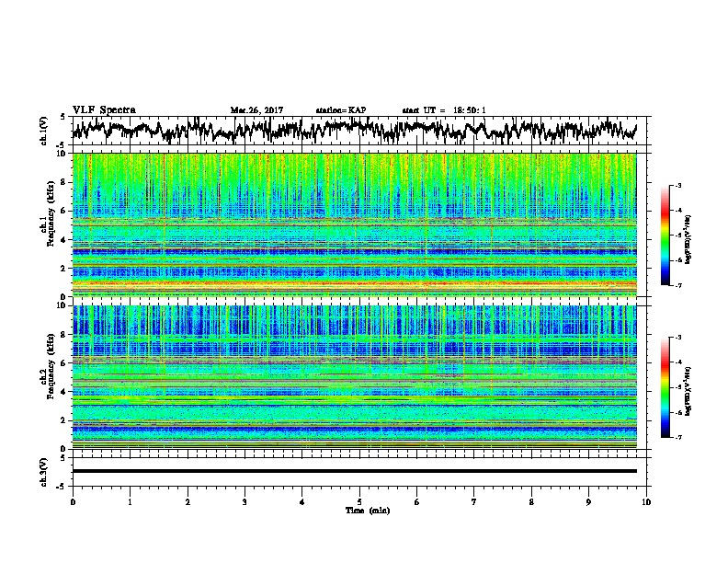The width and height of the screenshot is (728, 563).
Task: Click the time axis tick label "5"
Action: pos(359,501)
